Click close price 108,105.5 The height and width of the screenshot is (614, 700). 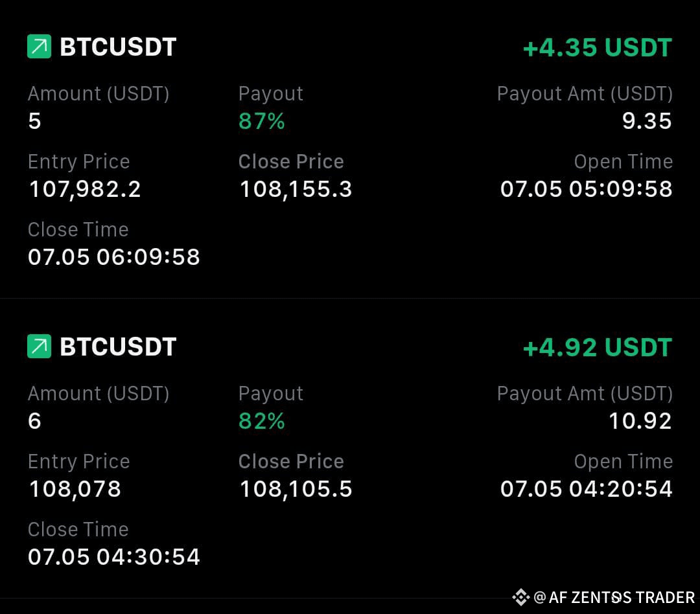click(296, 489)
